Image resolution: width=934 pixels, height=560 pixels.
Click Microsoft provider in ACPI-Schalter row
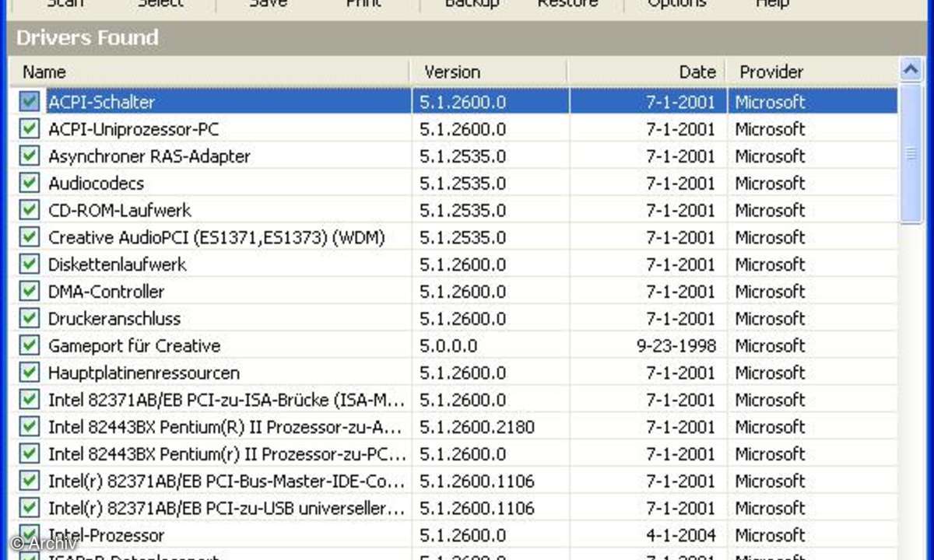click(x=770, y=102)
